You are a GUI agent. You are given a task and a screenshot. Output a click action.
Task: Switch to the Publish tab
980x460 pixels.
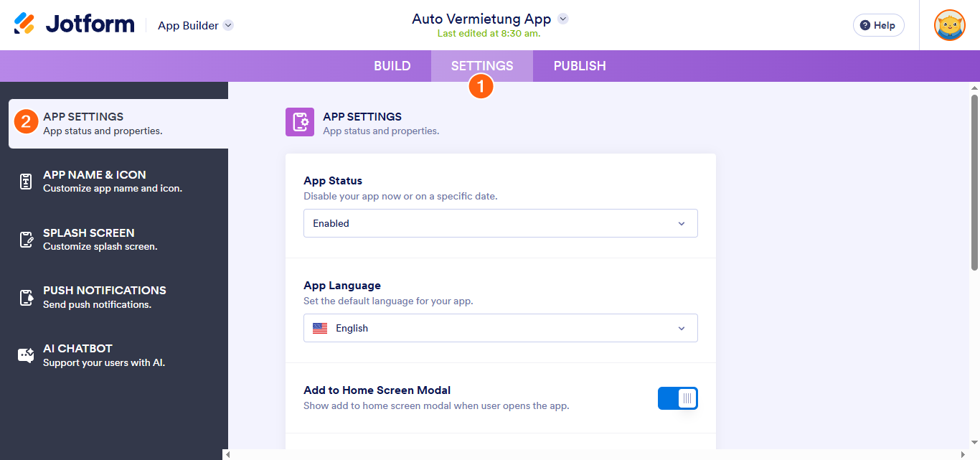point(580,66)
